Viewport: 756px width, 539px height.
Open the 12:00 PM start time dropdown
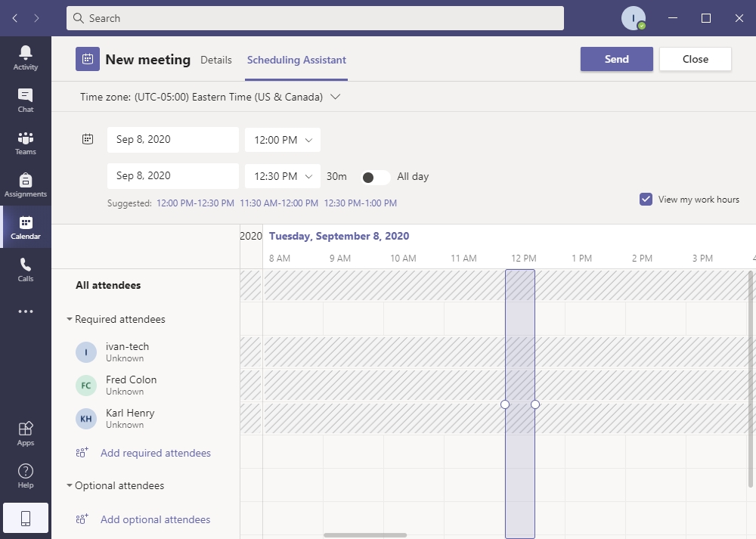tap(283, 140)
